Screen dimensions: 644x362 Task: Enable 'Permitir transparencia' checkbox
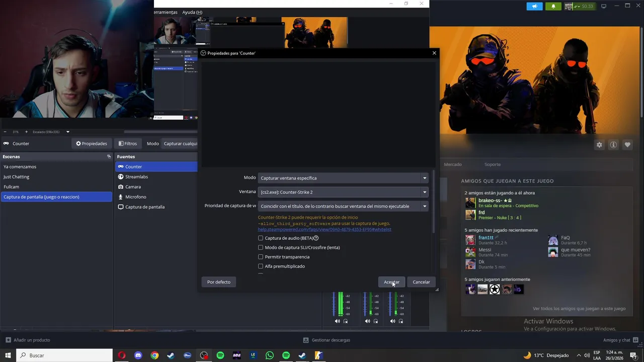tap(261, 257)
